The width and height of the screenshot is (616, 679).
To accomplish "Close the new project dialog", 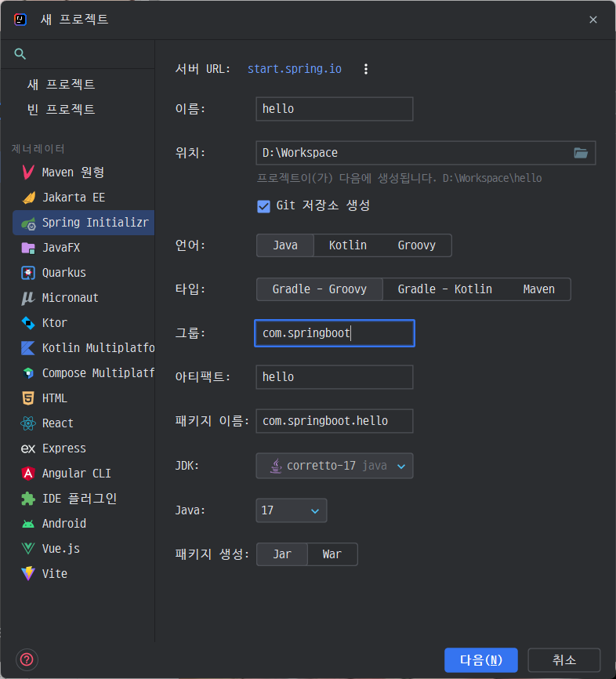I will click(593, 20).
